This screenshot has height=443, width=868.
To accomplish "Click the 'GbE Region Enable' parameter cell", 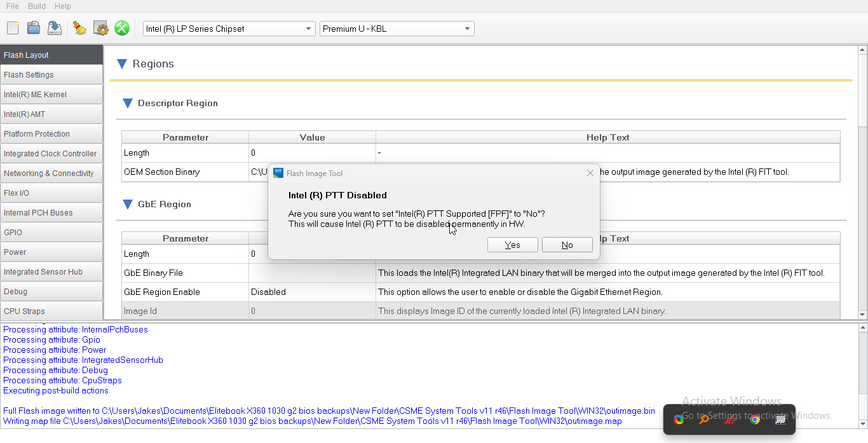I will point(185,292).
